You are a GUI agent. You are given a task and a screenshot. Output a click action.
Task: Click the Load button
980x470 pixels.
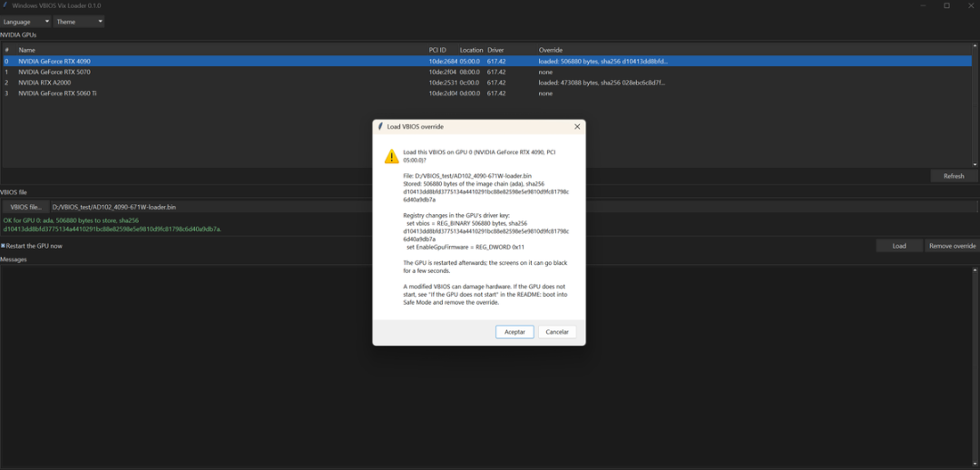click(898, 246)
